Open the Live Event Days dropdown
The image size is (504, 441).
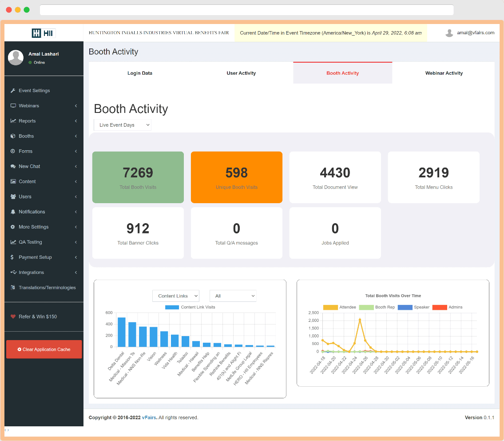point(122,125)
